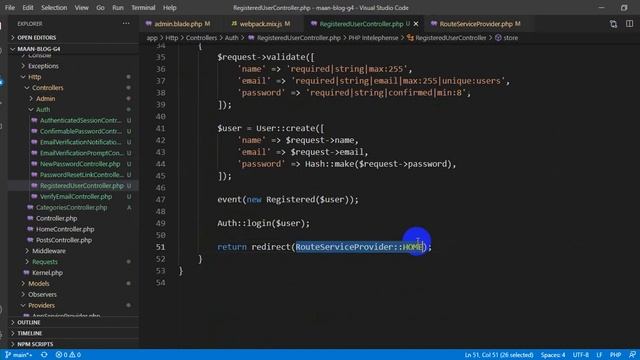Open EmailVerificationNotification file
This screenshot has width=640, height=360.
pos(80,142)
